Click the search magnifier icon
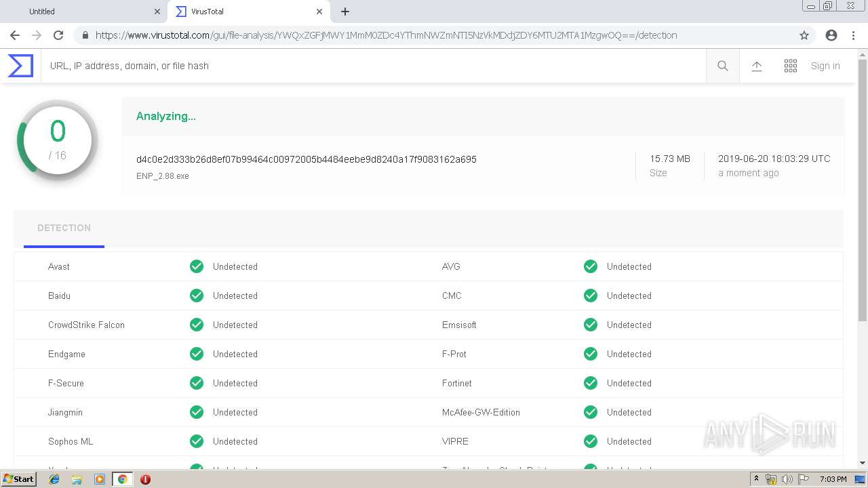Screen dimensions: 868x488 (723, 66)
